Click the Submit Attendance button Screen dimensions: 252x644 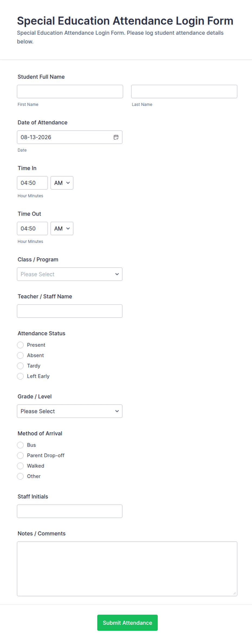tap(127, 623)
